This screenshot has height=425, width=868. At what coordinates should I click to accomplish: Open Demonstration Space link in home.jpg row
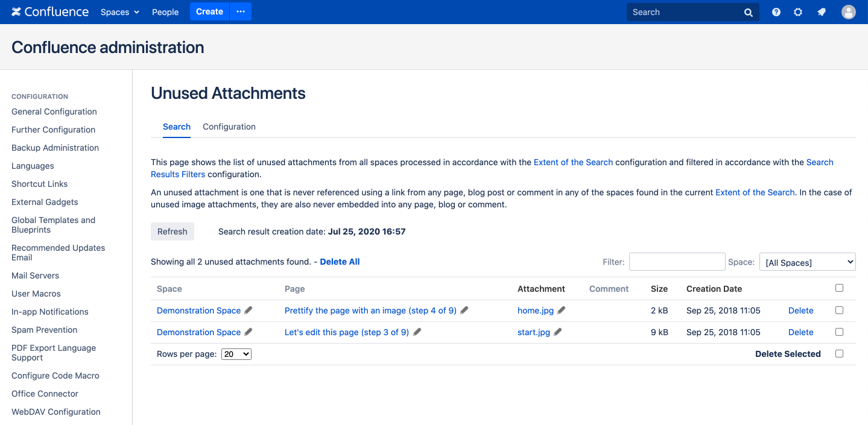tap(198, 310)
